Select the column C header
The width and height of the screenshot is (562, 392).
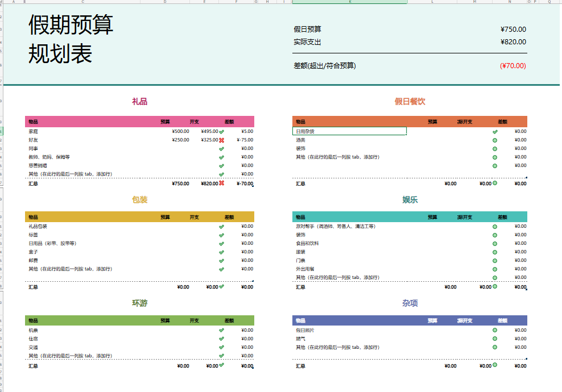coord(83,2)
